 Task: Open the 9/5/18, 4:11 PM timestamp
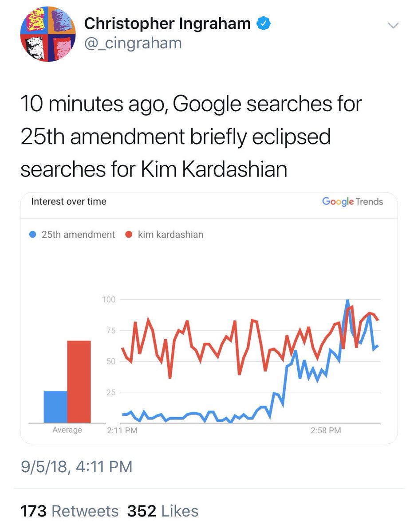[x=76, y=467]
